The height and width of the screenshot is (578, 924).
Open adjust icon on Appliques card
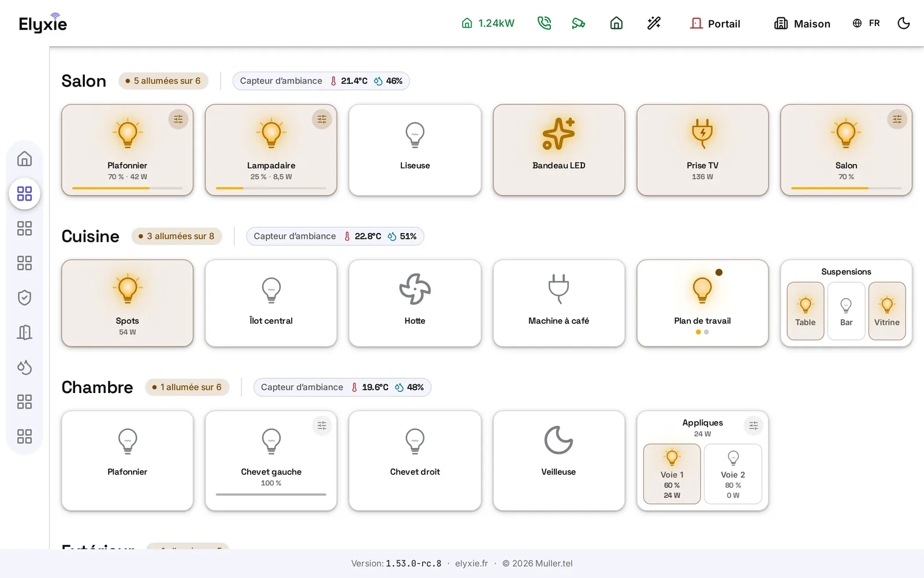tap(754, 425)
